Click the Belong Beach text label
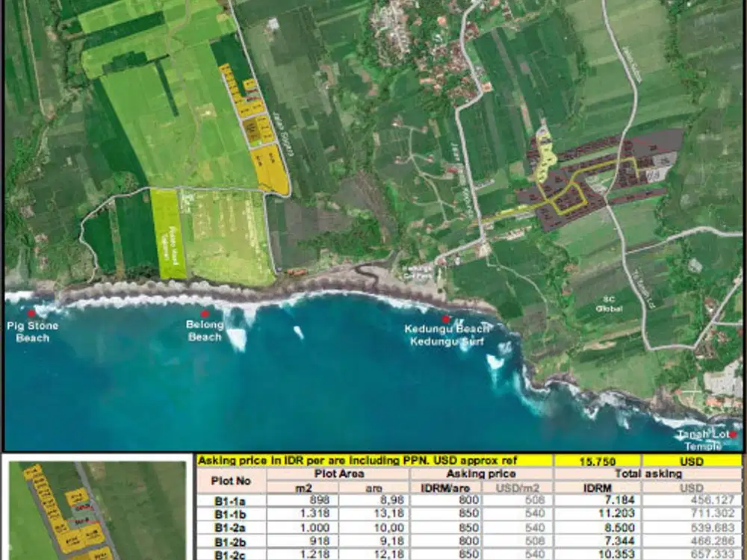Viewport: 747px width, 560px height. [x=205, y=331]
